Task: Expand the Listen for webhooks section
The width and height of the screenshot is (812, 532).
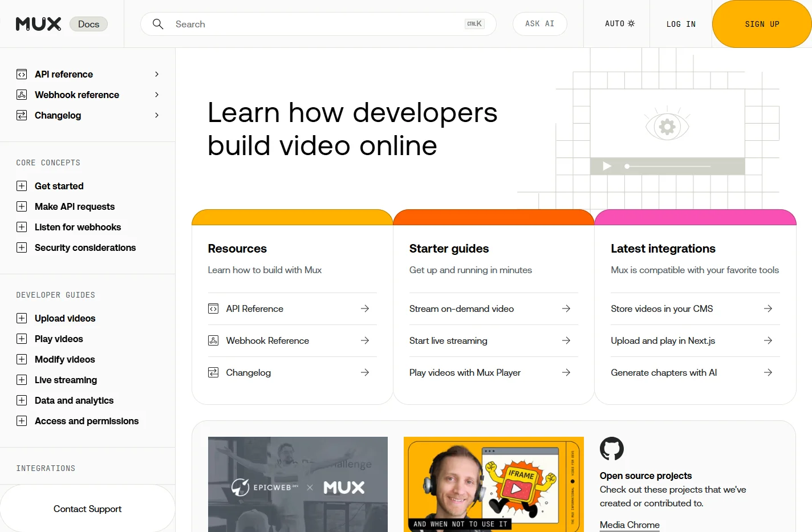Action: point(22,227)
